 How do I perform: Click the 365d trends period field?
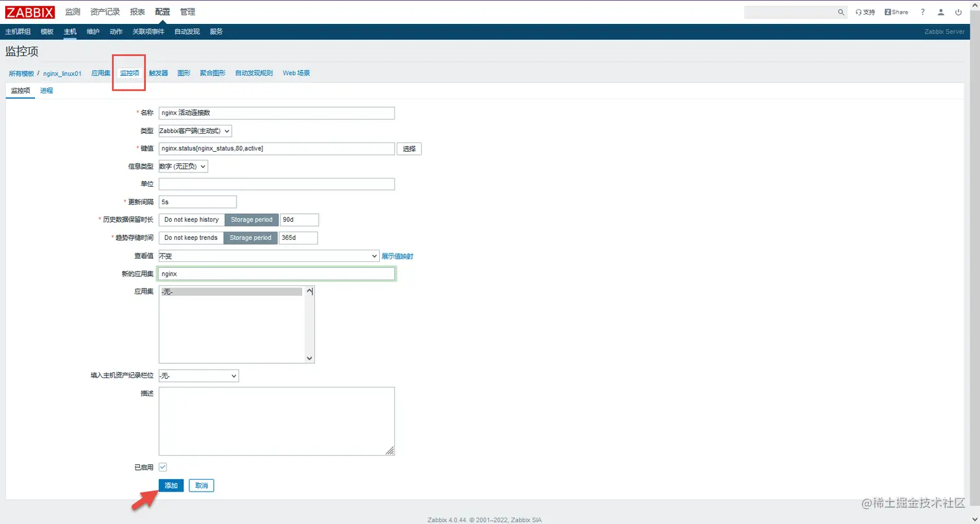coord(298,238)
